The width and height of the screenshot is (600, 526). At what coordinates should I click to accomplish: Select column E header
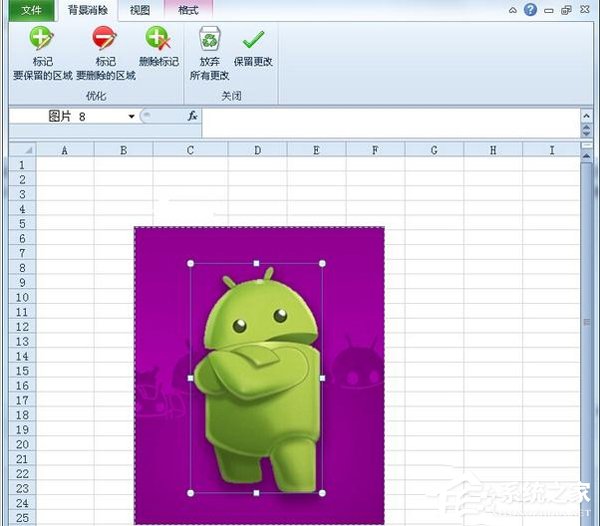pyautogui.click(x=316, y=150)
